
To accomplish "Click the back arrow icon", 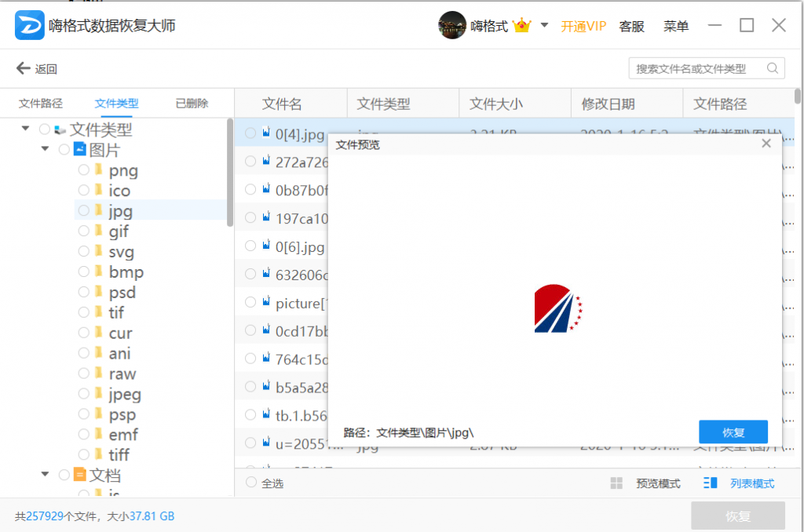I will click(24, 68).
